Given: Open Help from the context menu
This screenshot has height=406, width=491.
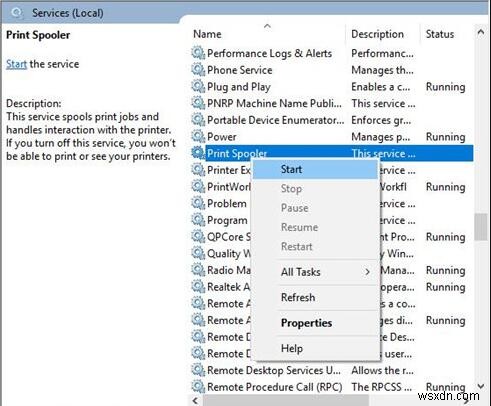Looking at the screenshot, I should 315,349.
